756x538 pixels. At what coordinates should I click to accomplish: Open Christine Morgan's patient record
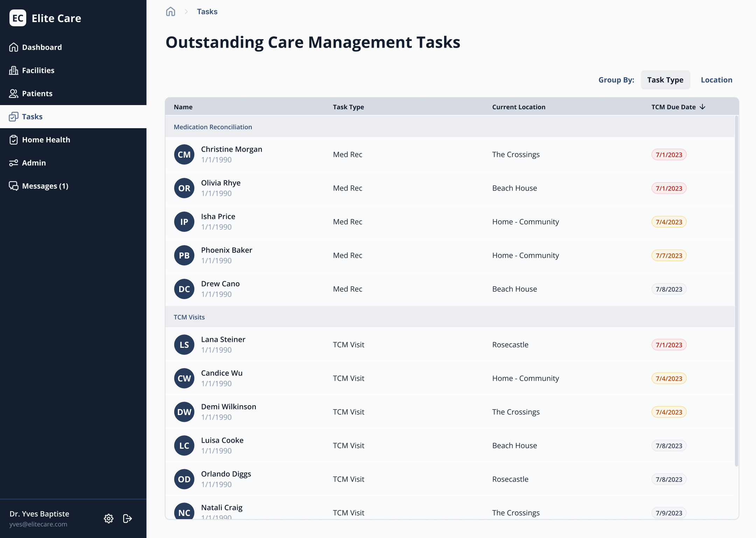[231, 149]
